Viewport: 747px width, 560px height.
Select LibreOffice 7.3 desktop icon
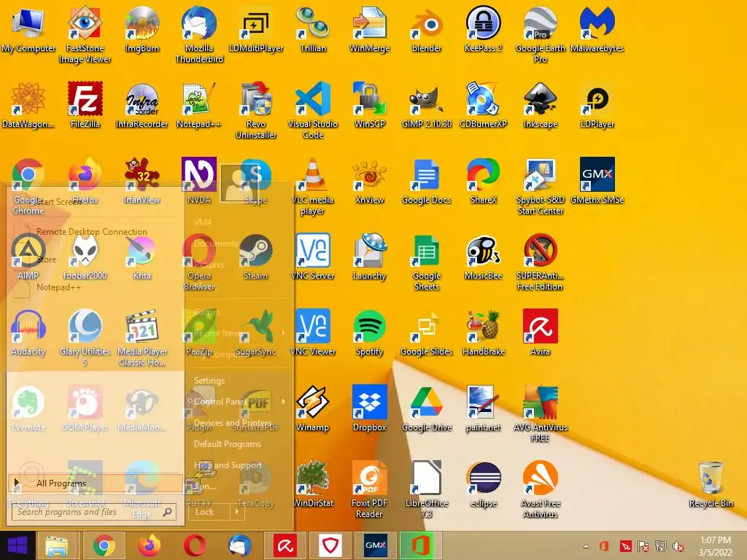pyautogui.click(x=426, y=489)
